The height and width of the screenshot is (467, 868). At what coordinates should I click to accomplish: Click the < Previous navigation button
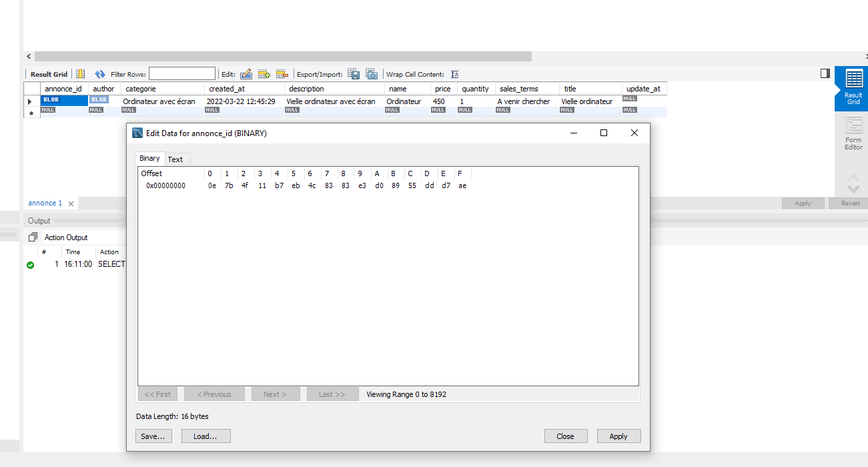[x=214, y=394]
